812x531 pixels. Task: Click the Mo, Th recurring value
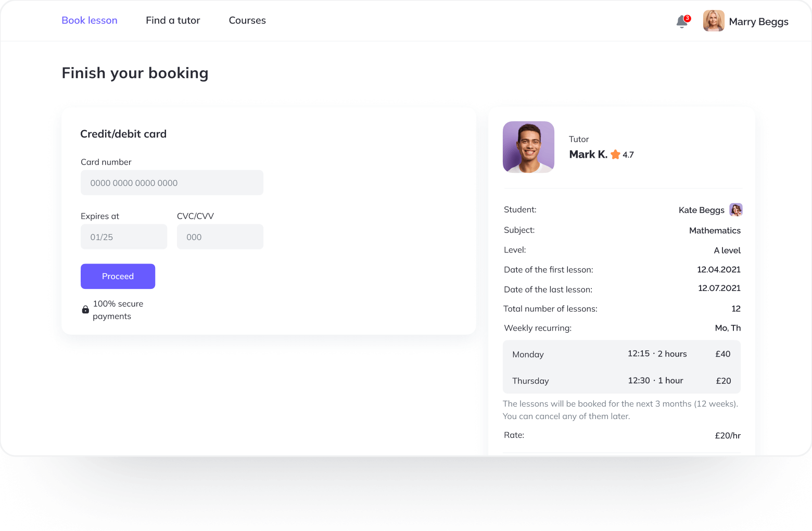728,328
